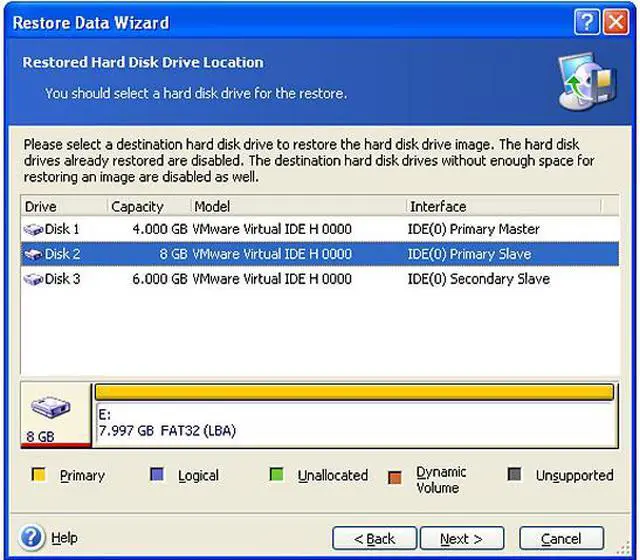Viewport: 640px width, 560px height.
Task: Click the Disk 2 drive icon
Action: (33, 255)
